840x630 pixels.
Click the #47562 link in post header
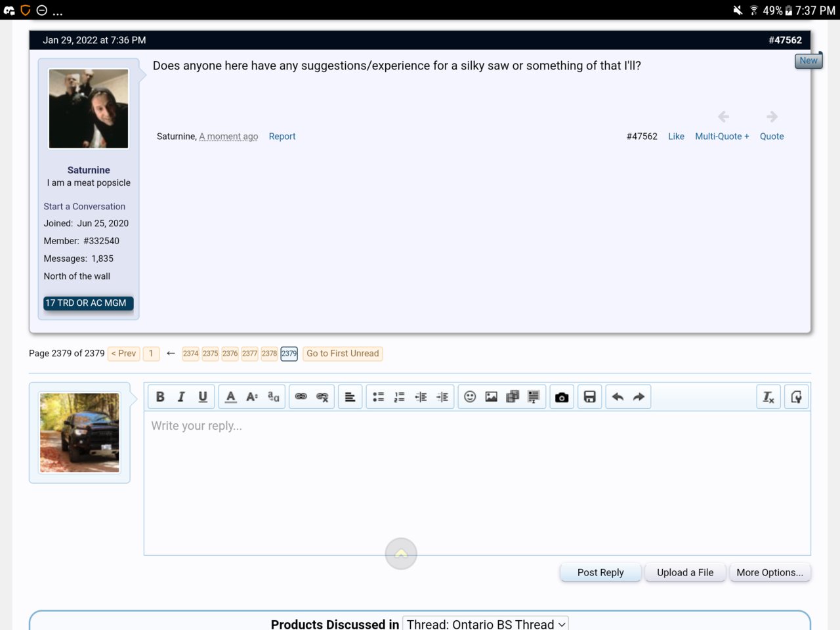785,40
